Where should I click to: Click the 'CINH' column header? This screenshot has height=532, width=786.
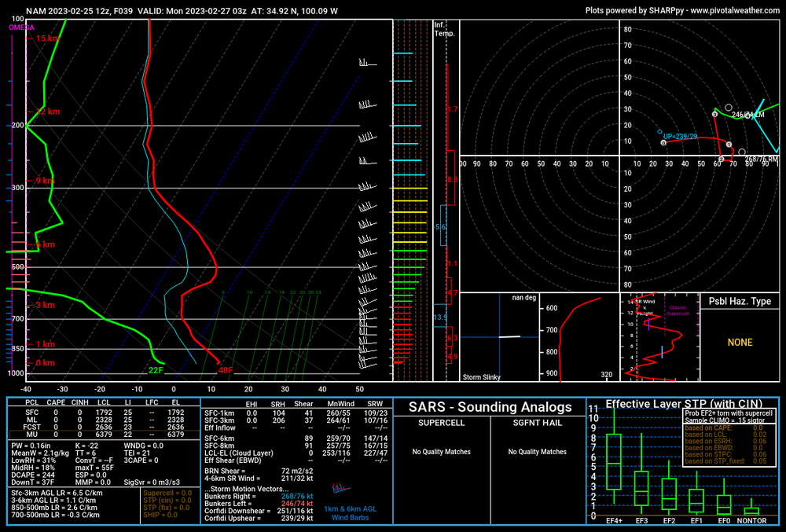tap(79, 402)
